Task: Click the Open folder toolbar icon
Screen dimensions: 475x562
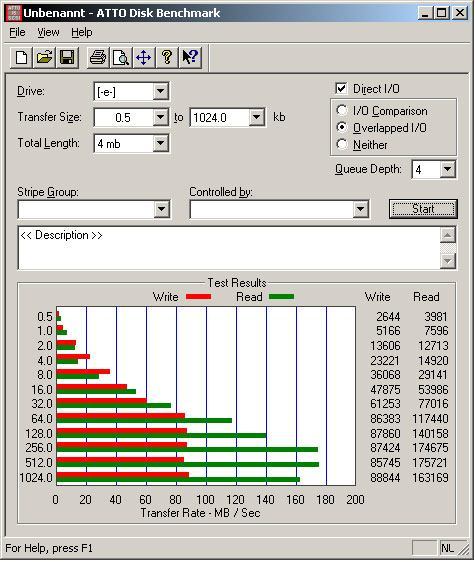Action: (44, 57)
